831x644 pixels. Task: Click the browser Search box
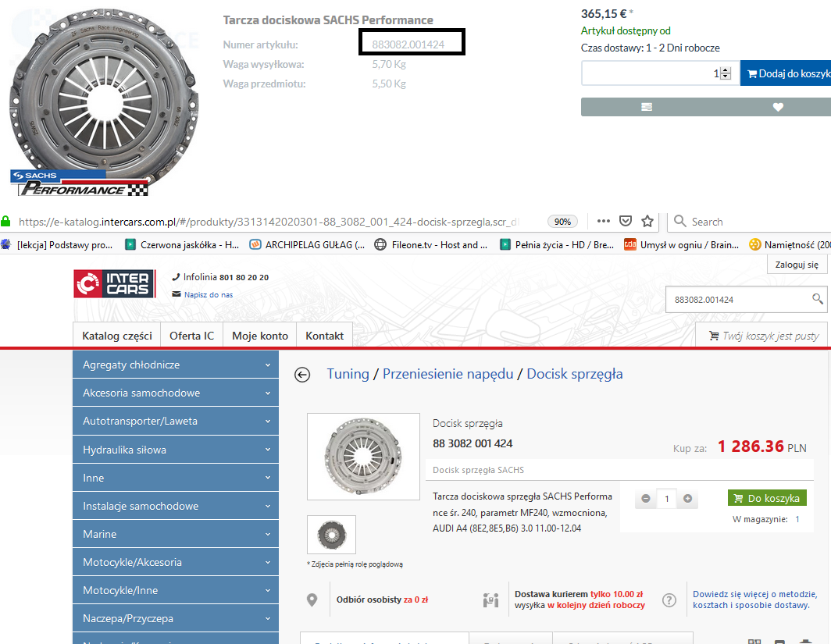point(749,222)
